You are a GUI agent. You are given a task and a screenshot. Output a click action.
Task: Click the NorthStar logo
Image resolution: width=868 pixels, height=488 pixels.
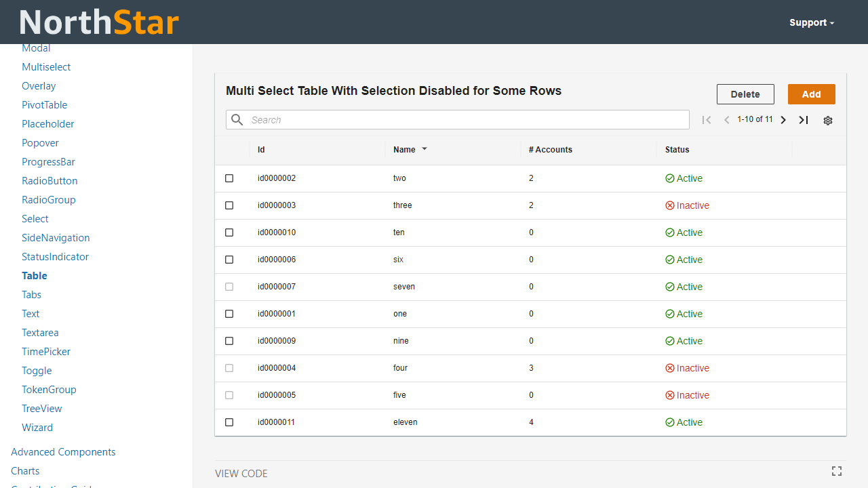click(x=99, y=22)
